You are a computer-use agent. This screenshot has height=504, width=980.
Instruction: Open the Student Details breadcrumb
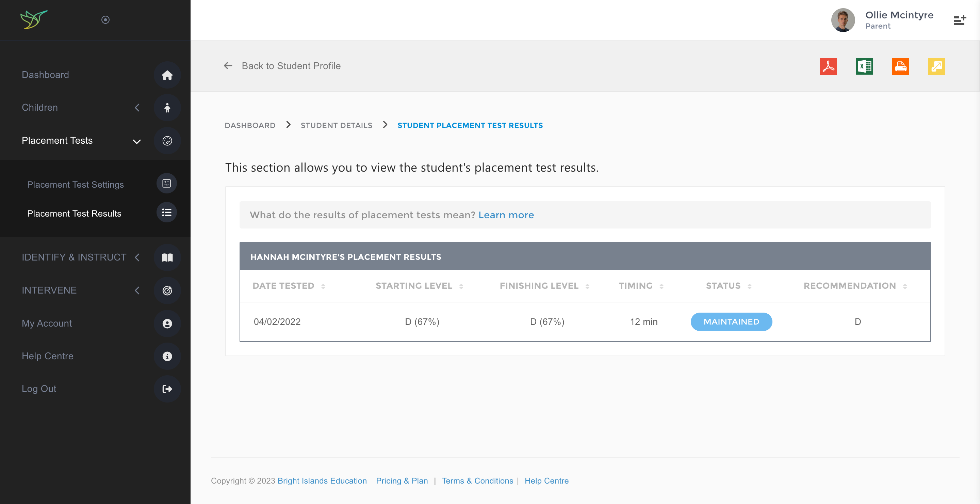(x=336, y=125)
